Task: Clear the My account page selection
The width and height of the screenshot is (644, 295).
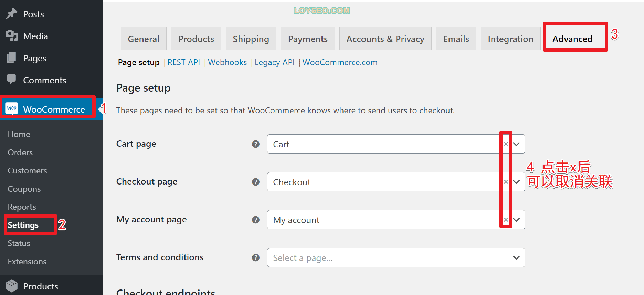Action: (x=506, y=220)
